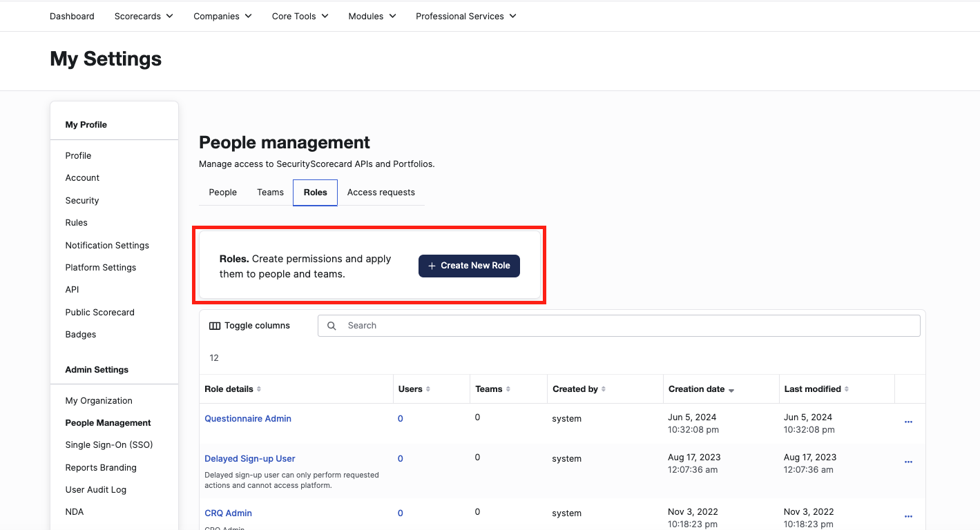Open the CRQ Admin role
The height and width of the screenshot is (530, 980).
pyautogui.click(x=229, y=513)
